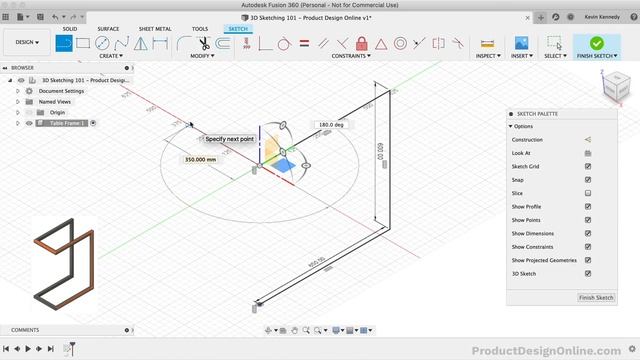Apply the Tangent constraint
The image size is (640, 360).
(284, 43)
